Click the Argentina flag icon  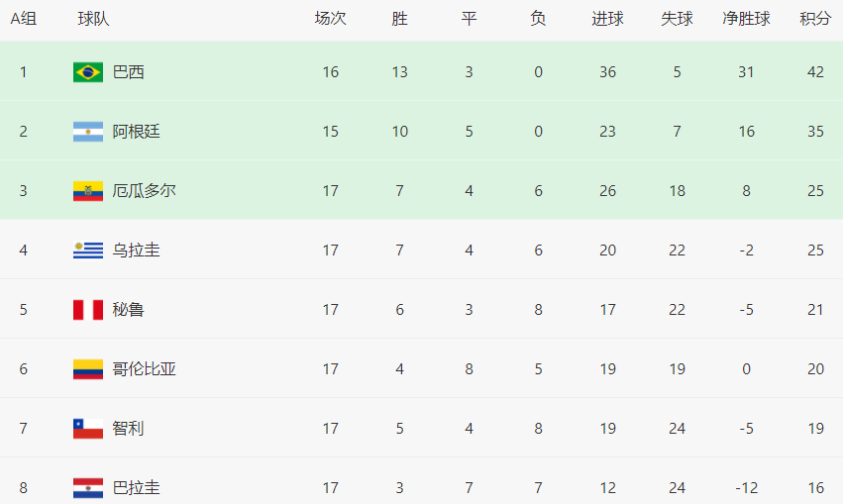tap(88, 132)
